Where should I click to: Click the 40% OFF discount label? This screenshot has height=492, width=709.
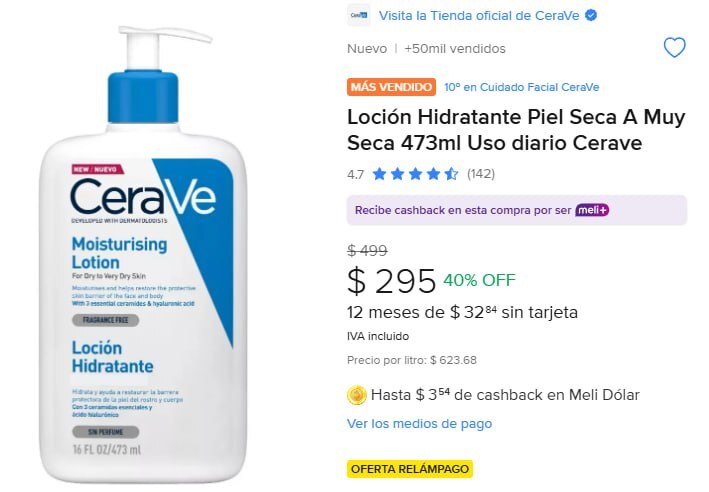(x=479, y=280)
